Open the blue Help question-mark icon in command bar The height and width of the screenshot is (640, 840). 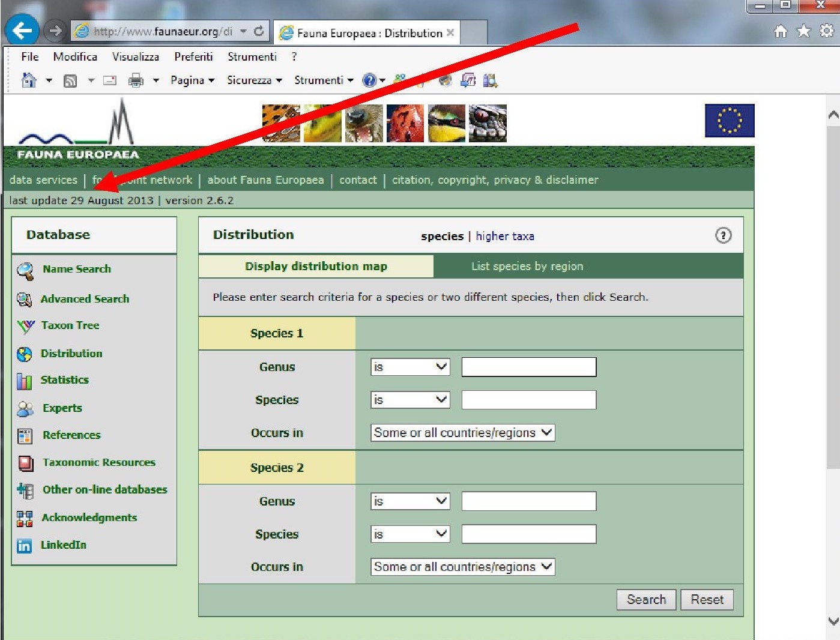coord(369,80)
